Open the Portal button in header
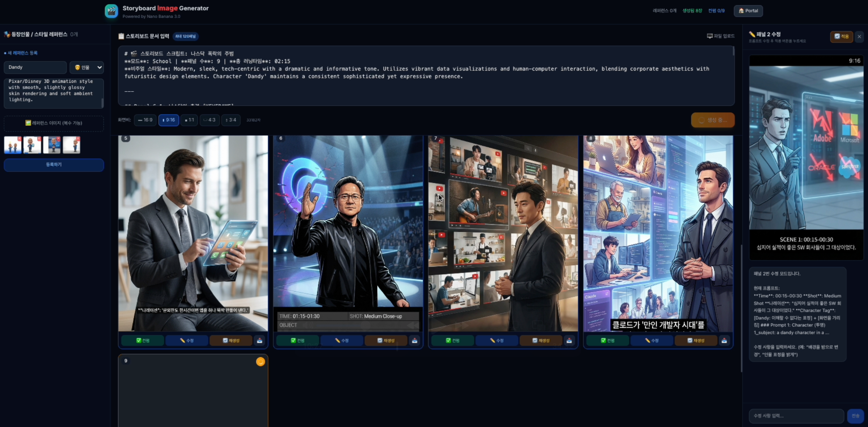This screenshot has width=868, height=427. 748,11
